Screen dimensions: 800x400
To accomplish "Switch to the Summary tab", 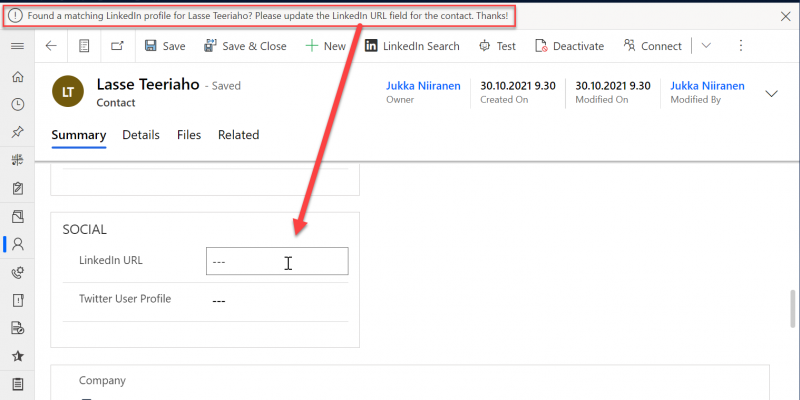I will pyautogui.click(x=79, y=135).
